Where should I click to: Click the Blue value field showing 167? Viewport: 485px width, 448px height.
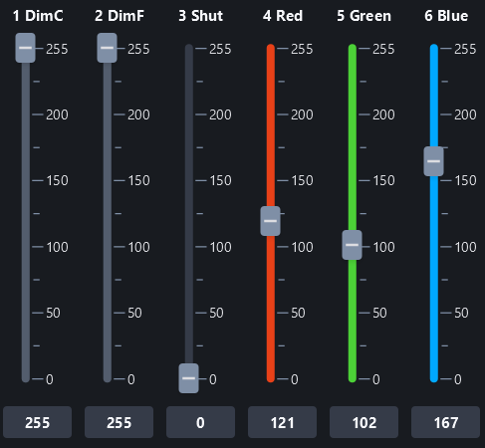[x=446, y=422]
